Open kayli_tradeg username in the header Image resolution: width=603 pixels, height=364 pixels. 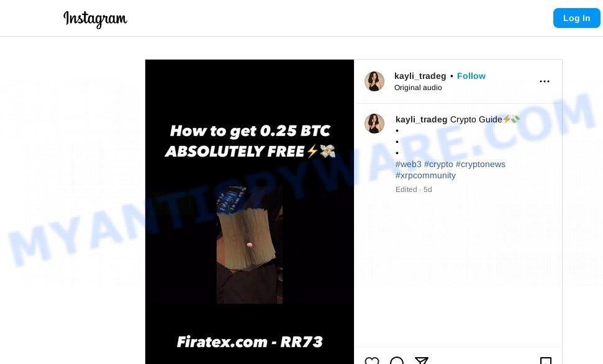pyautogui.click(x=420, y=76)
